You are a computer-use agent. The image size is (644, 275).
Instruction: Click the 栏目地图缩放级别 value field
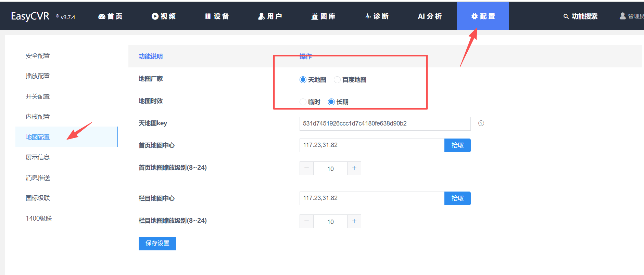330,221
